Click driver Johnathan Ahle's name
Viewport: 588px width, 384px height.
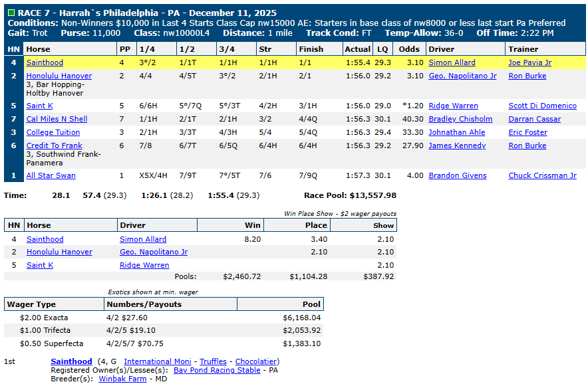456,132
